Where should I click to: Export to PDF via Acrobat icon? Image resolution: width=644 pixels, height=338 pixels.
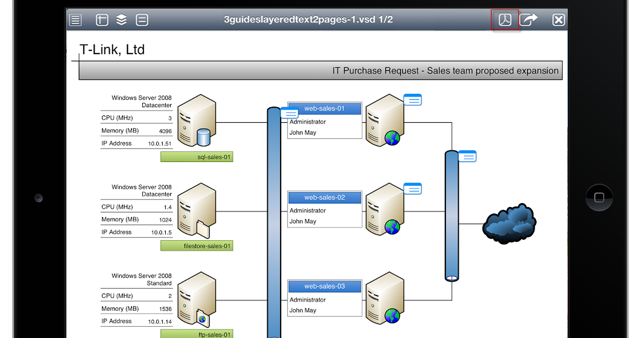click(x=505, y=20)
